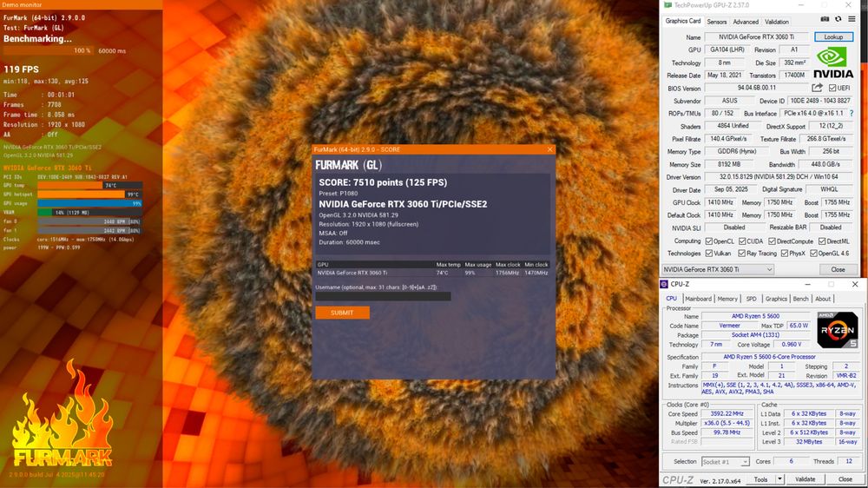Click the 119 FPS readout
The width and height of the screenshot is (868, 488).
click(x=21, y=69)
